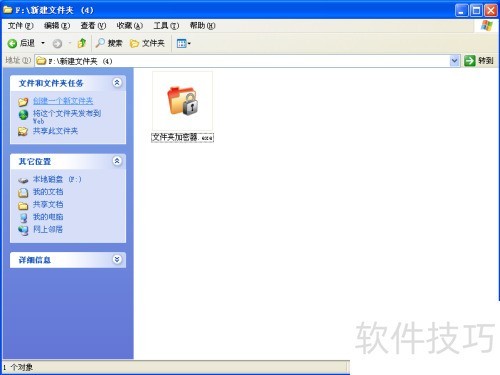
Task: Open the Help (帮助) menu
Action: pos(202,26)
